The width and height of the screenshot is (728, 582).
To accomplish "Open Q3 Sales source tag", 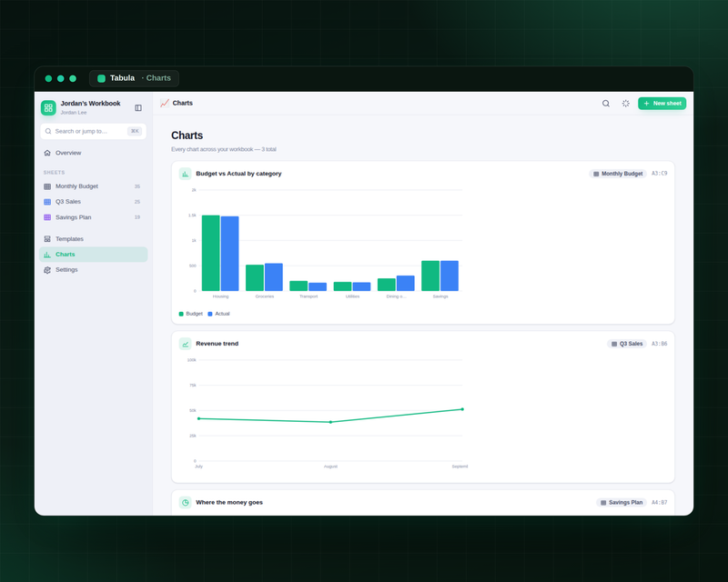I will [627, 344].
